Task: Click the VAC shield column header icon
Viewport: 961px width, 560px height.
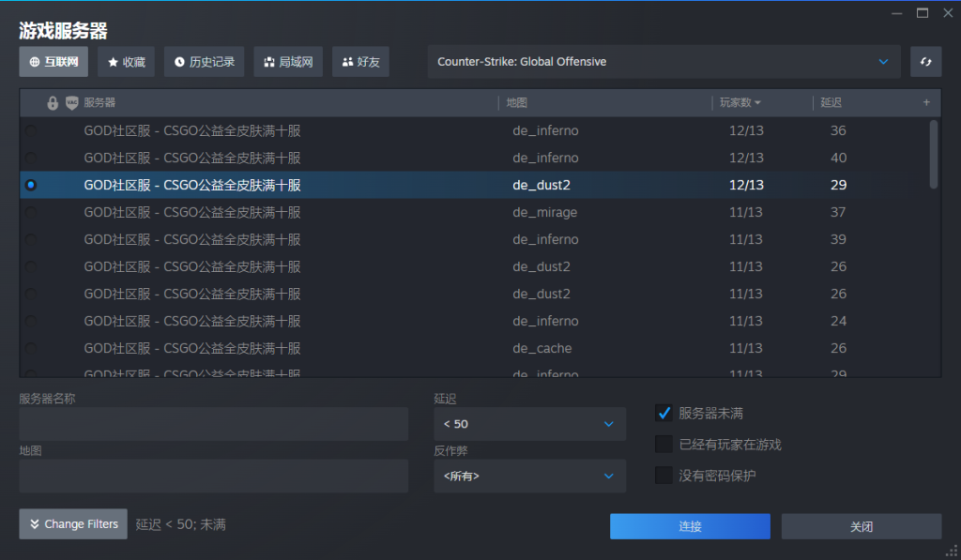Action: click(x=71, y=102)
